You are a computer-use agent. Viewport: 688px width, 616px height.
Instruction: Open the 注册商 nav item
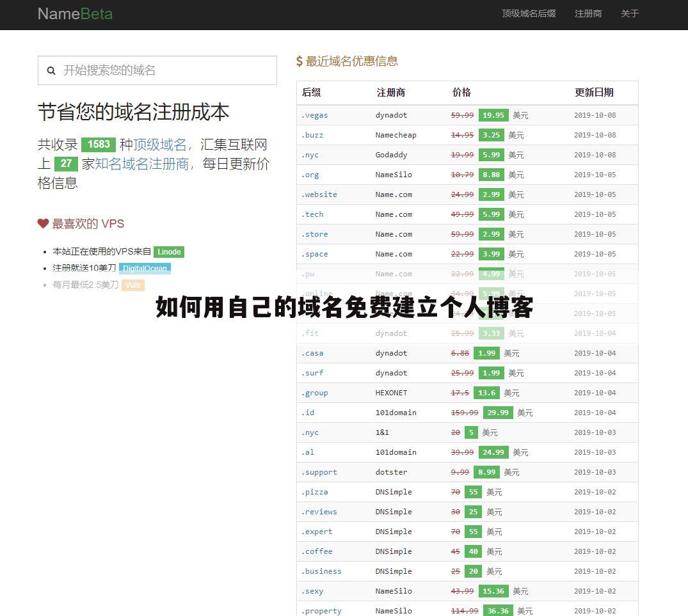(x=588, y=13)
